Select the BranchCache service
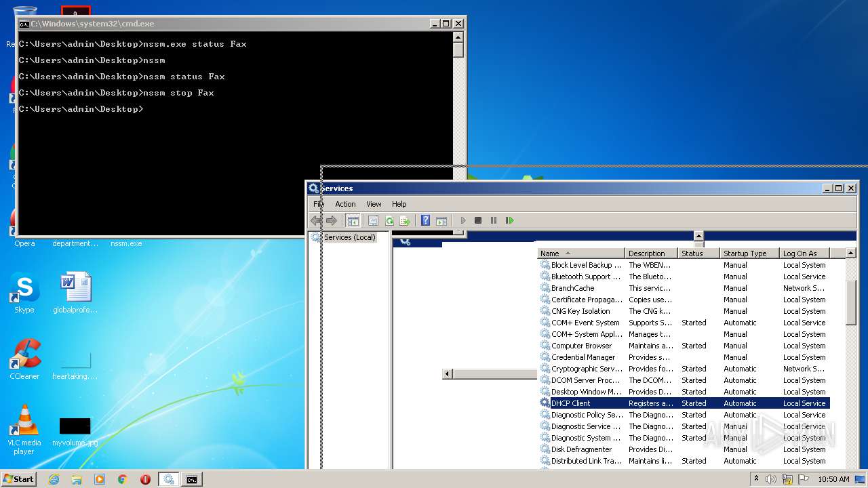Screen dimensions: 868x488 coord(684,288)
